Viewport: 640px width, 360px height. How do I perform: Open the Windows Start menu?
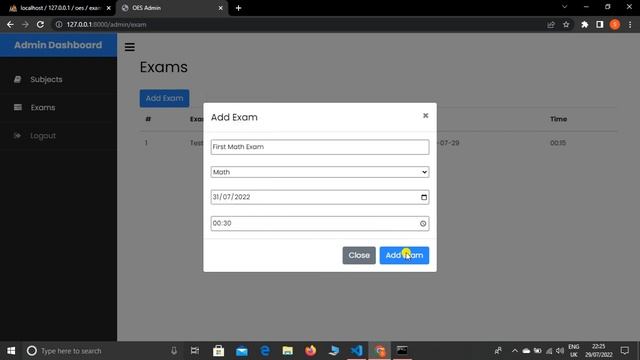(11, 351)
